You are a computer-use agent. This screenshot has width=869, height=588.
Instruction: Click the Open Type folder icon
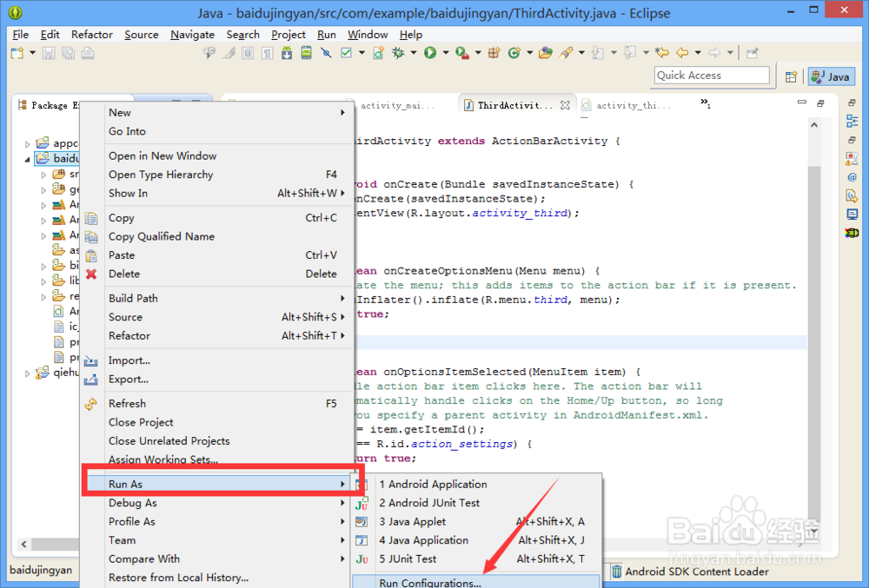coord(546,53)
